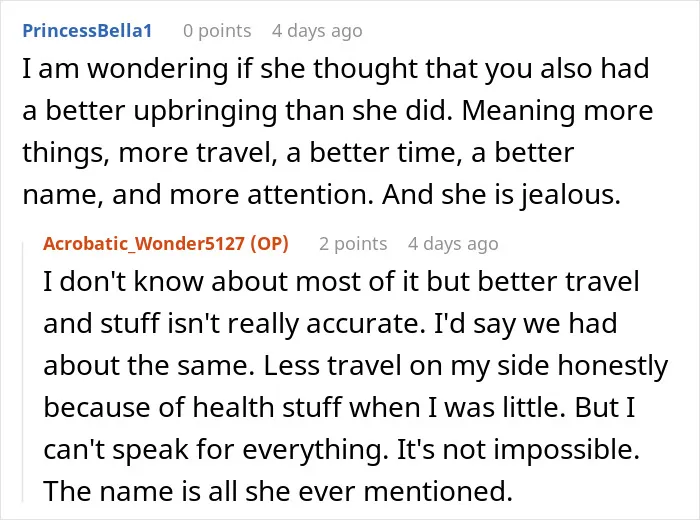Open timestamp on PrincessBella1's comment
This screenshot has width=700, height=520.
click(x=317, y=31)
